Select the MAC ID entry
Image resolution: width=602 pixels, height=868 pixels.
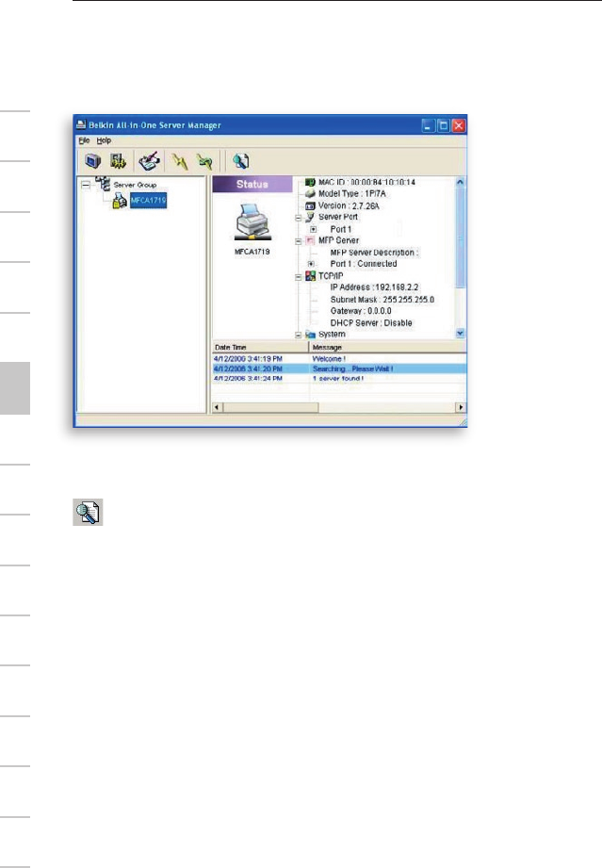(x=366, y=182)
